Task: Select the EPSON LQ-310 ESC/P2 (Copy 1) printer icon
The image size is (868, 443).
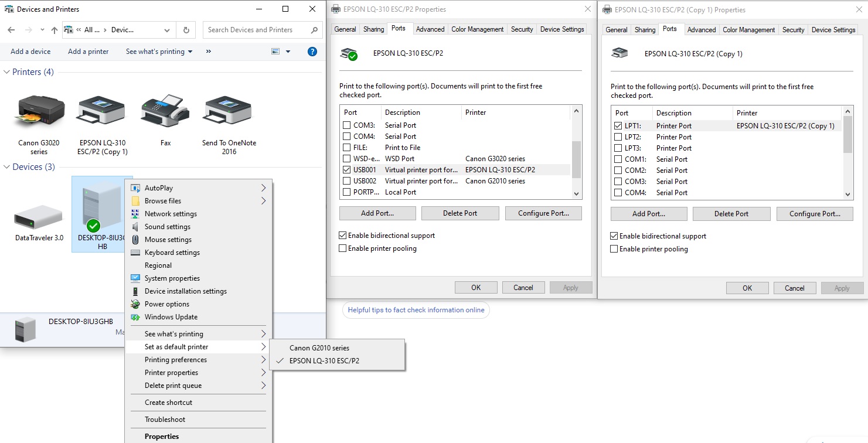Action: [x=102, y=110]
